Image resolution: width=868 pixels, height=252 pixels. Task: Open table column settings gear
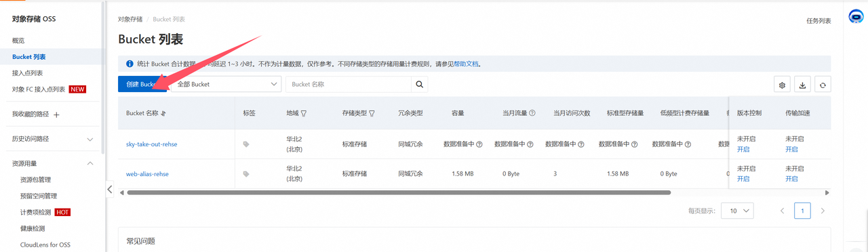(782, 85)
